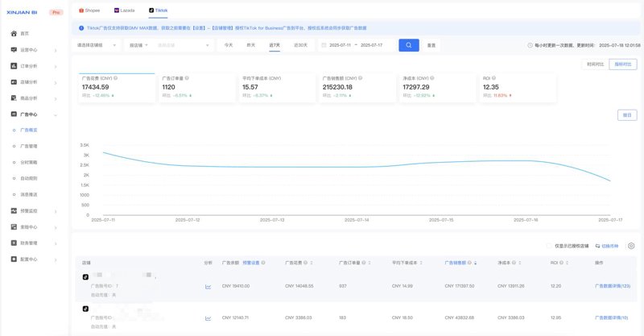644x336 pixels.
Task: Open the store selection dropdown arrow
Action: [208, 45]
